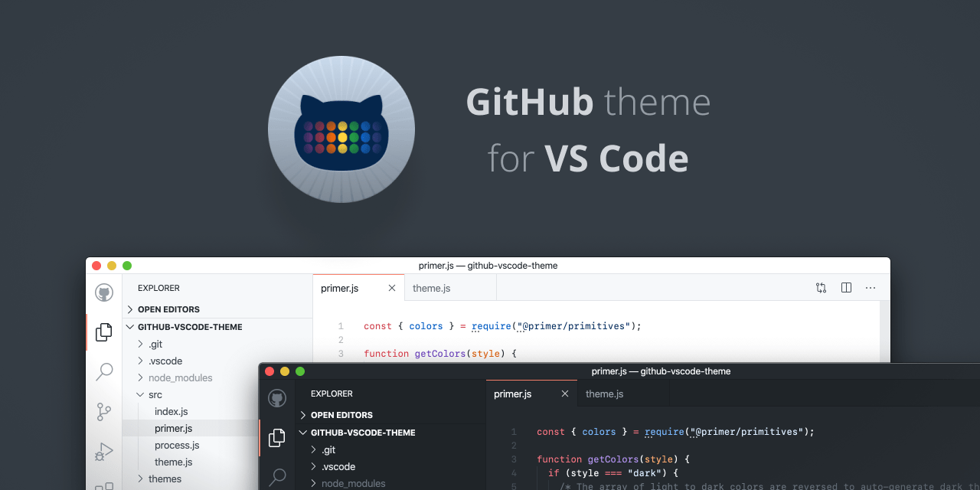Click GitHub icon in light window activity bar
The width and height of the screenshot is (980, 490).
[x=104, y=292]
